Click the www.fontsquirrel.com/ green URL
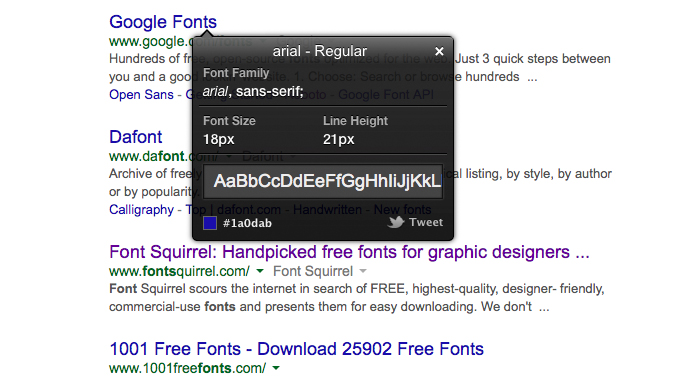The width and height of the screenshot is (680, 380). pos(179,271)
